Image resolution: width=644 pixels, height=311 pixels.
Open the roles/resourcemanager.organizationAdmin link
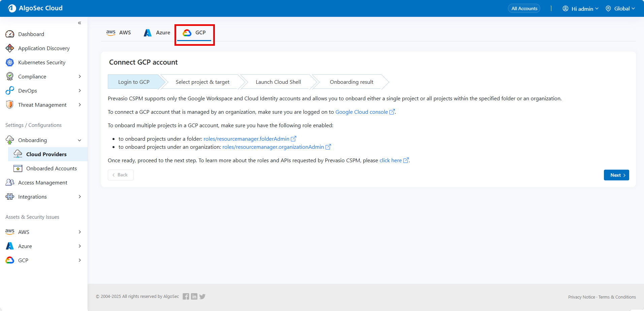click(x=273, y=147)
